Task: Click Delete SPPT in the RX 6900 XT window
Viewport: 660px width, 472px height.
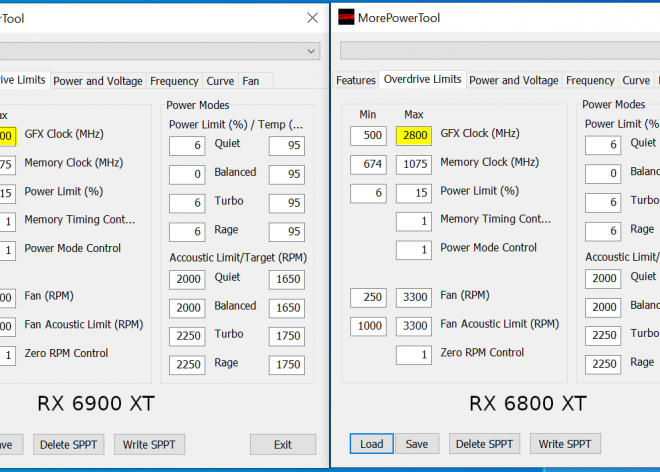Action: coord(69,445)
